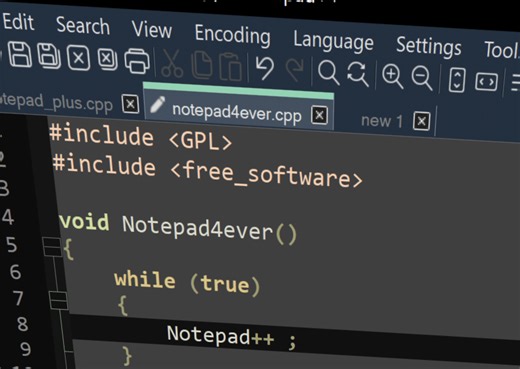The height and width of the screenshot is (369, 520).
Task: Click the Notepad++ ; code line
Action: [231, 337]
